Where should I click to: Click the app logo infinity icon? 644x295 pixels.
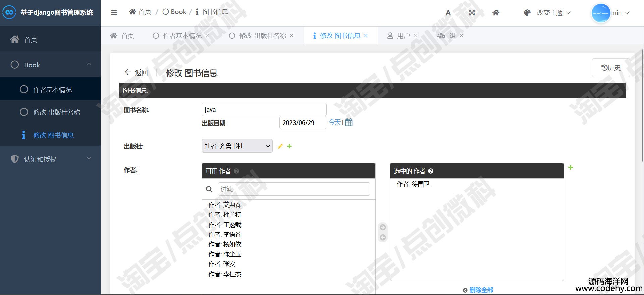9,12
